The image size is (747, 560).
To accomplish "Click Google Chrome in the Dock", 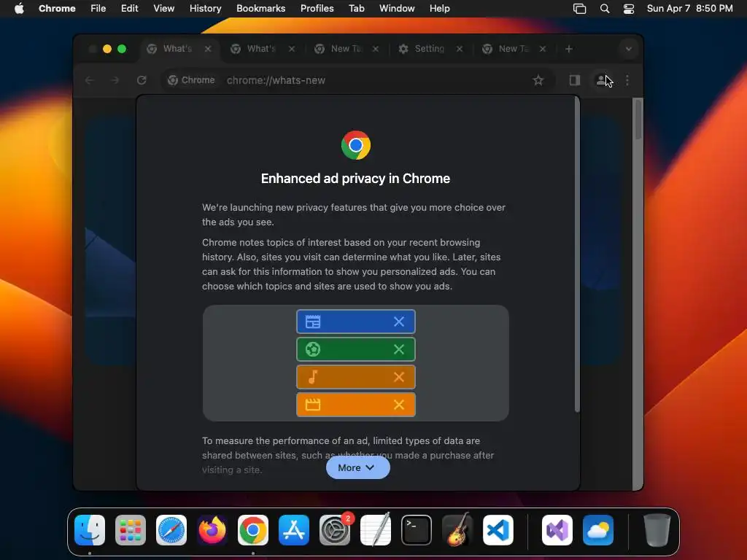I will pos(253,529).
